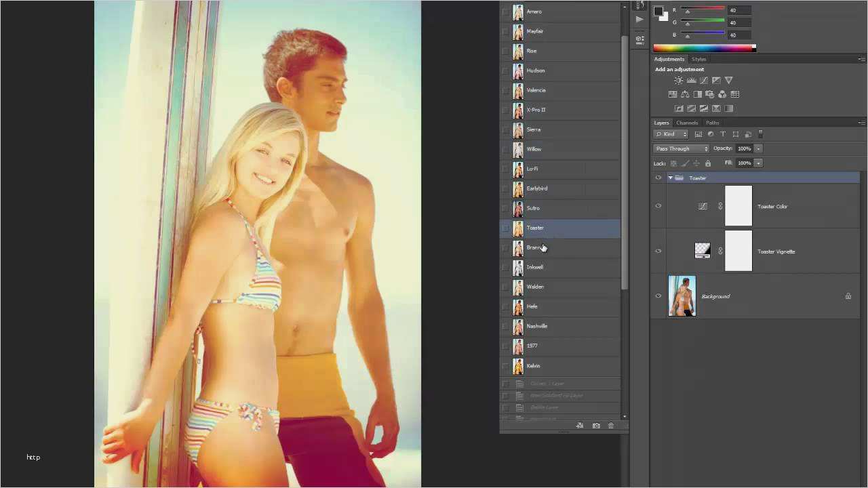Select the filter for adjustment layers icon
Viewport: 868px width, 488px height.
point(711,134)
